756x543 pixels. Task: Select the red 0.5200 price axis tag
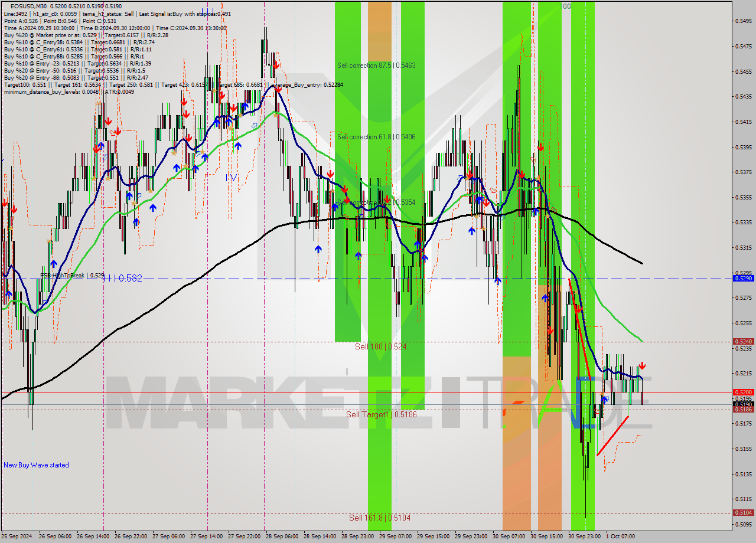pyautogui.click(x=742, y=392)
